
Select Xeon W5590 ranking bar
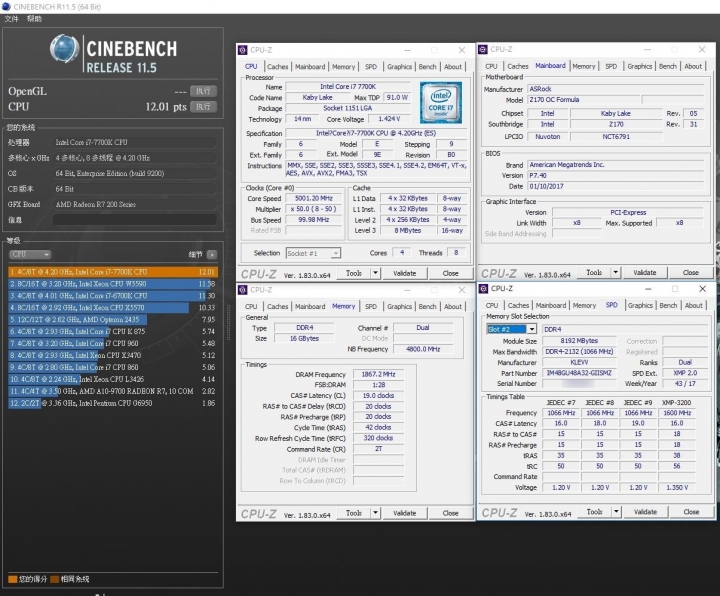point(112,284)
